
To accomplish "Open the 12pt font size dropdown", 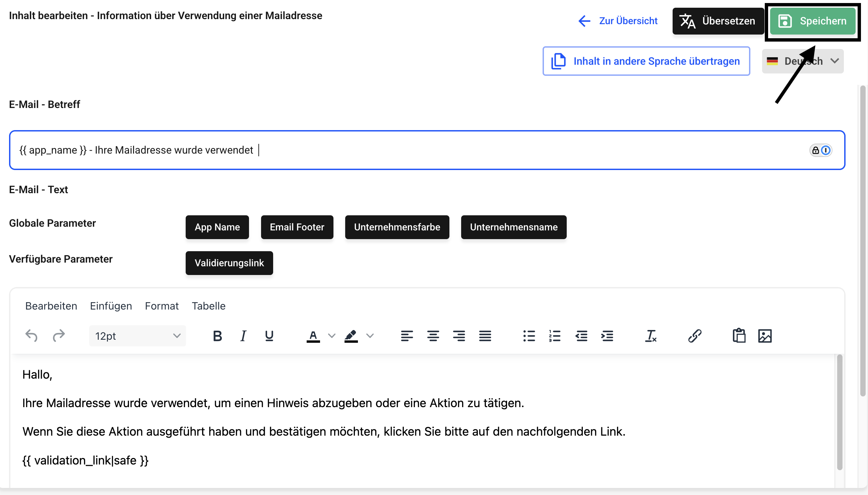I will (137, 336).
